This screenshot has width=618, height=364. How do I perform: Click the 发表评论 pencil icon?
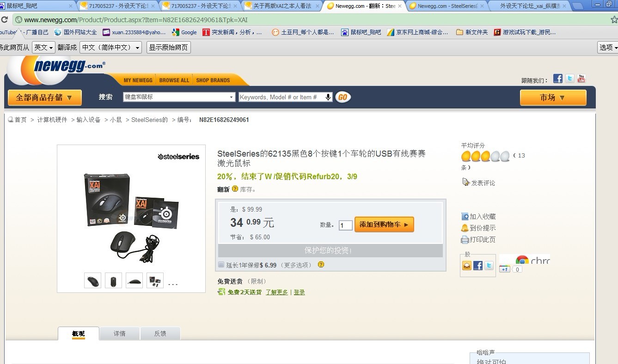point(466,182)
